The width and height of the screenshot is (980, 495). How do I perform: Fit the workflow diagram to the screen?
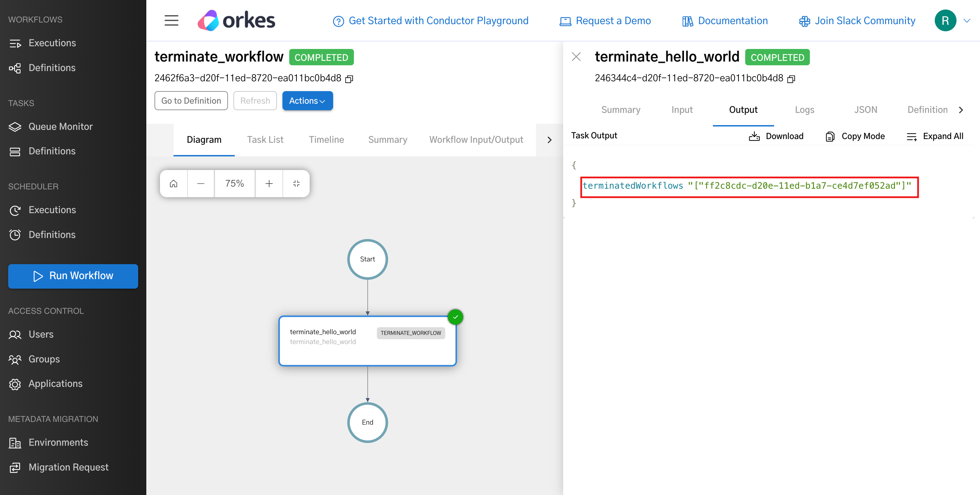click(x=296, y=183)
